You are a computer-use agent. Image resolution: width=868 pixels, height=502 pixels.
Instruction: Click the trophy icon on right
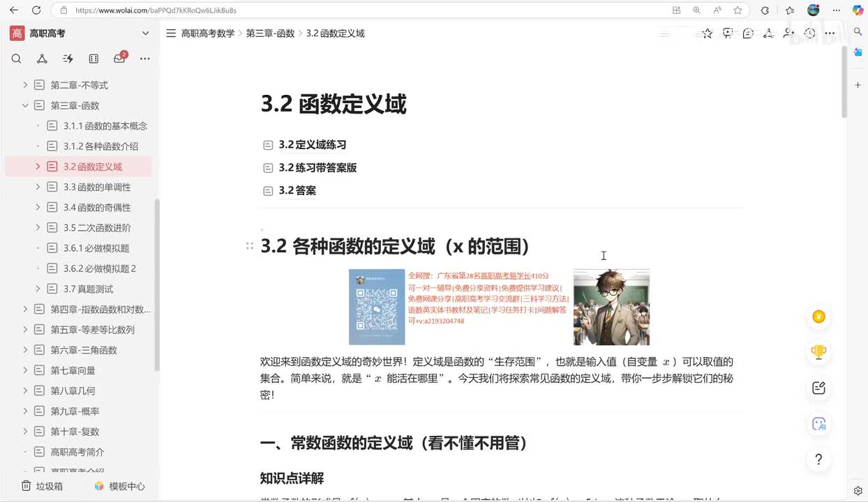819,352
